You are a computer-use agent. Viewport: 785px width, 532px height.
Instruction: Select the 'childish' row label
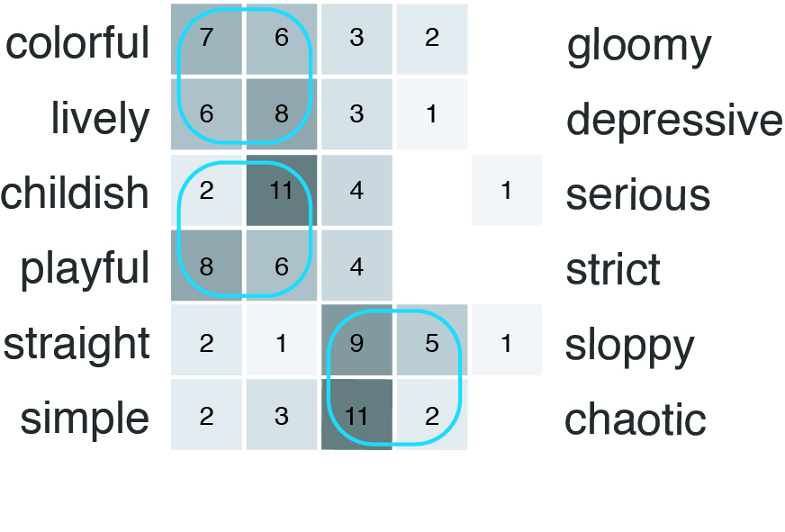pos(75,193)
